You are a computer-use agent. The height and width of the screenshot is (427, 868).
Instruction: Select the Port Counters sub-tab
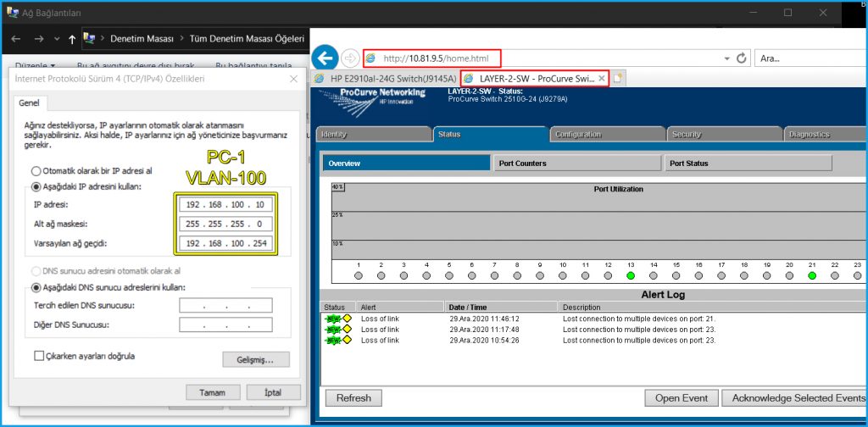[x=576, y=164]
